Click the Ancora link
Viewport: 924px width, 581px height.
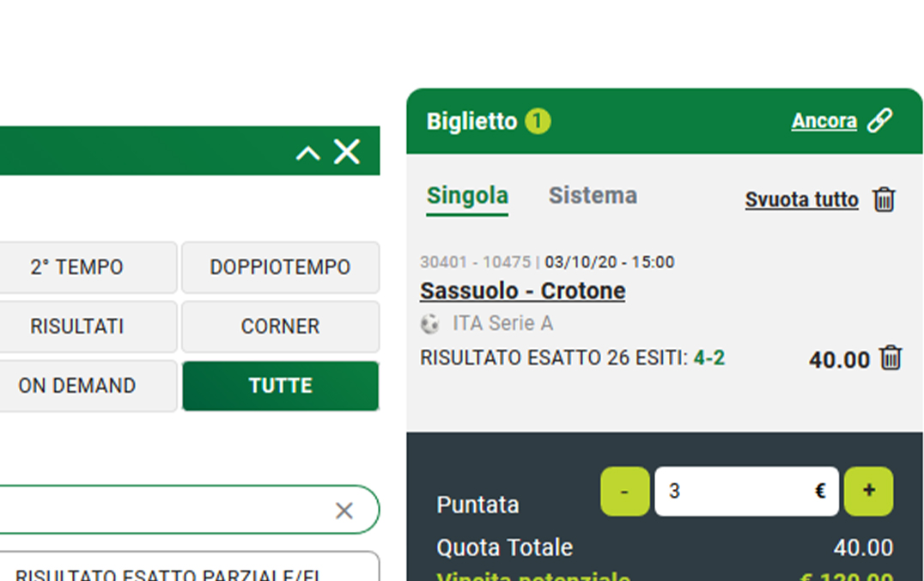[x=824, y=121]
